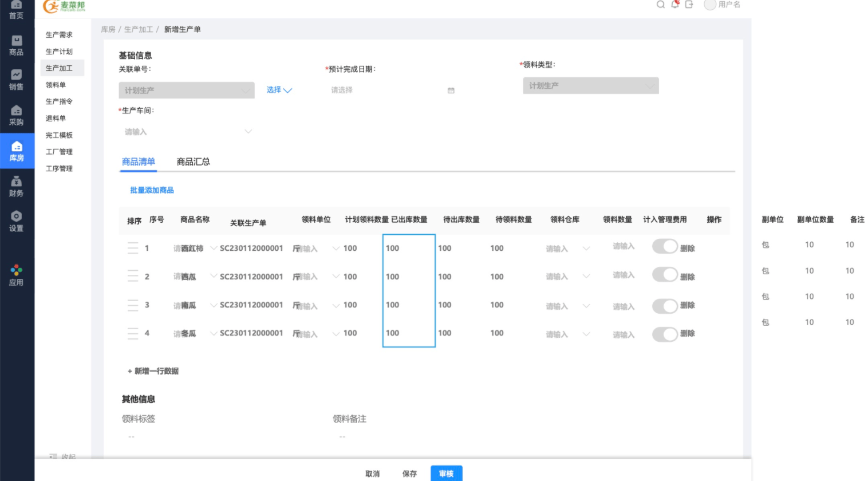This screenshot has height=481, width=868.
Task: Click the search magnifier icon in the header
Action: coord(661,5)
